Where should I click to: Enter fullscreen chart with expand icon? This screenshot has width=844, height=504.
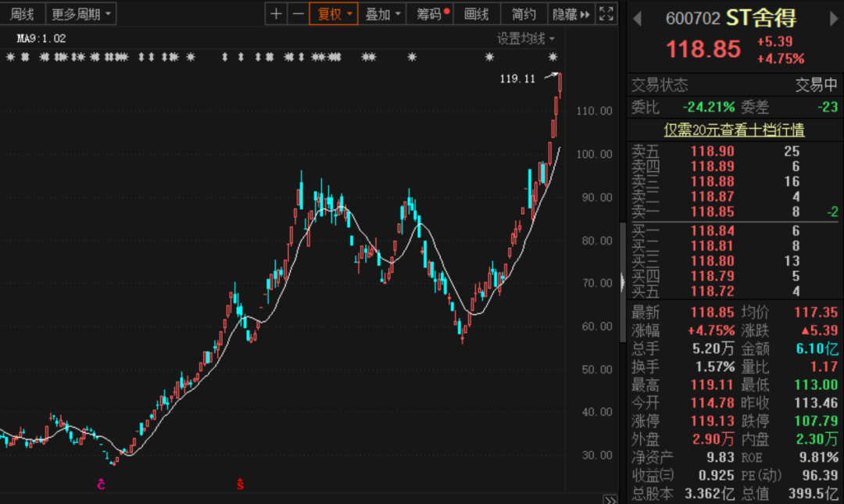point(606,14)
